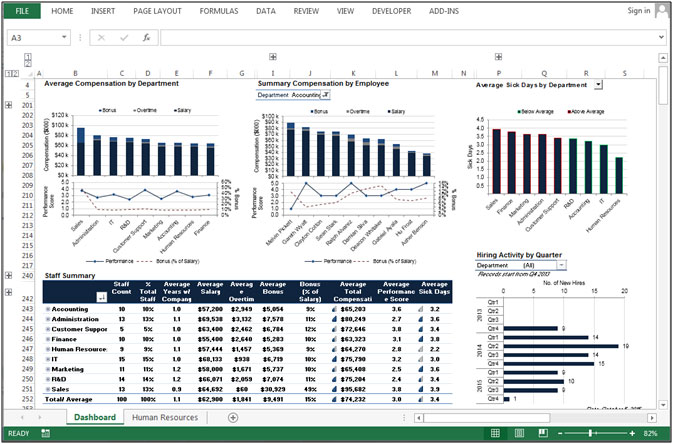Select the Dashboard sheet tab
The image size is (674, 444).
[x=95, y=417]
